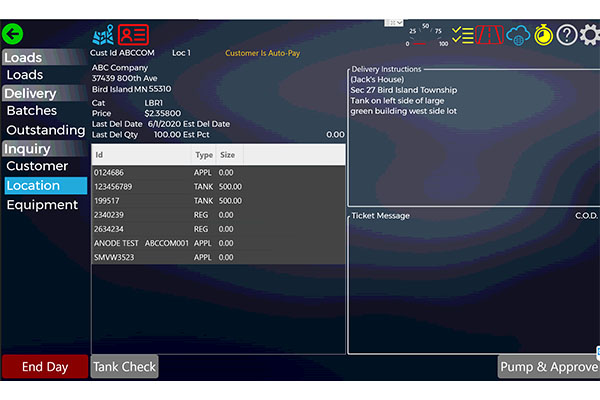This screenshot has height=400, width=600.
Task: Open the Equipment inquiry item
Action: click(42, 205)
